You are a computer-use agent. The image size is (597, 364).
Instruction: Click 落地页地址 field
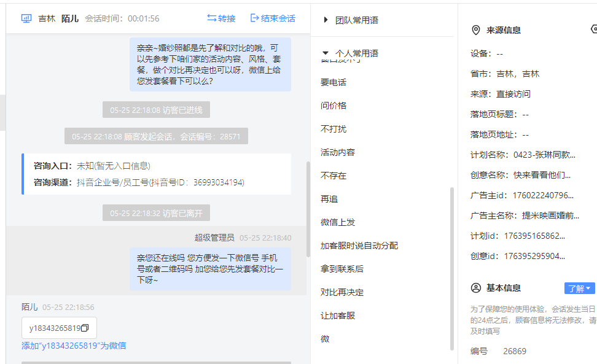pos(499,134)
